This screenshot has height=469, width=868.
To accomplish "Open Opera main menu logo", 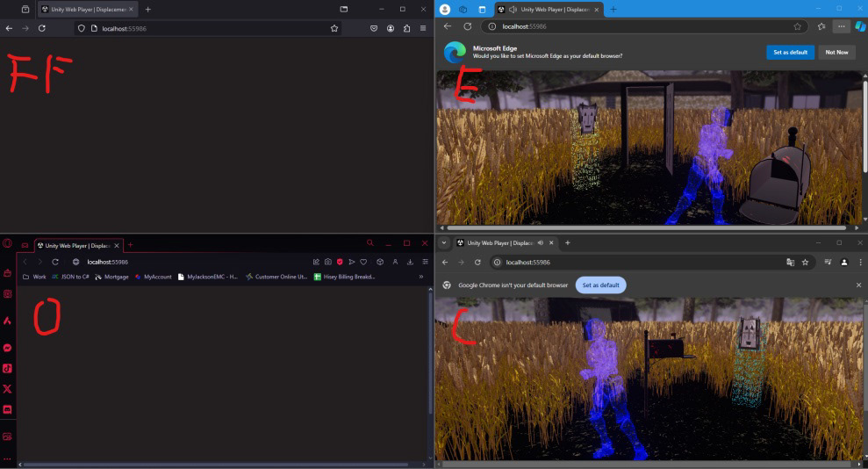I will point(7,243).
